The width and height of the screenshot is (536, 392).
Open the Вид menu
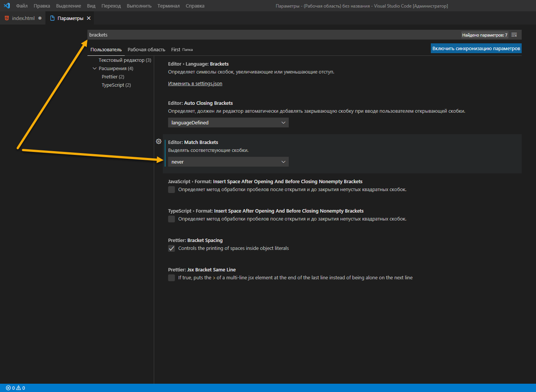pos(91,6)
